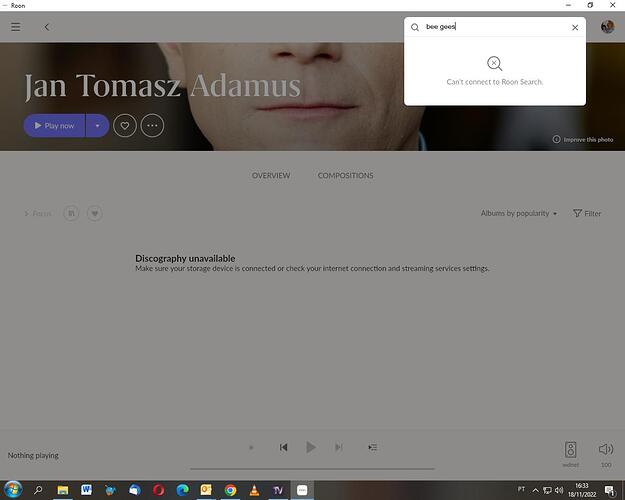Open Windows taskbar search
This screenshot has width=625, height=500.
coord(38,490)
